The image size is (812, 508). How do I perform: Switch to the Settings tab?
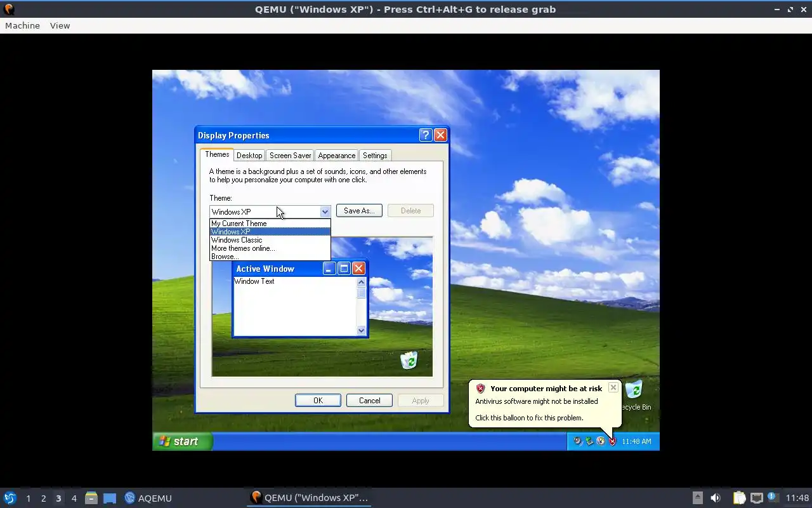click(375, 156)
